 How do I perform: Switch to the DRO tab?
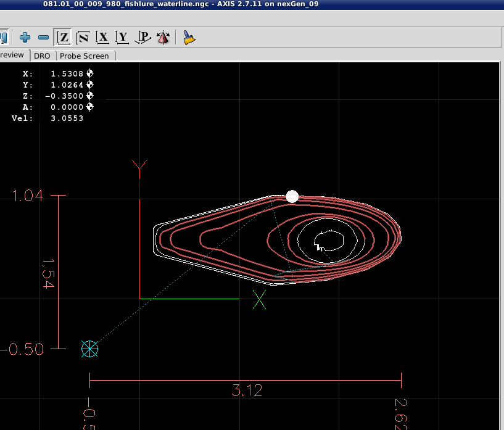click(42, 56)
